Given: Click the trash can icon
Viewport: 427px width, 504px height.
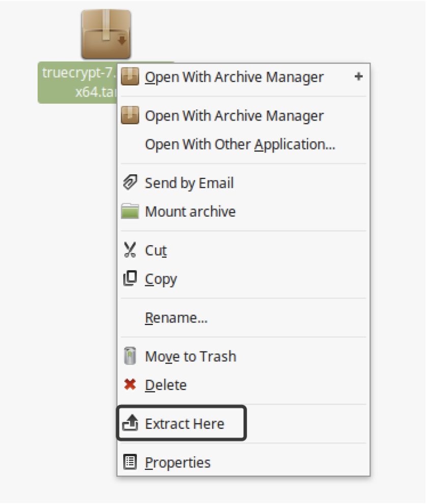Looking at the screenshot, I should click(130, 357).
